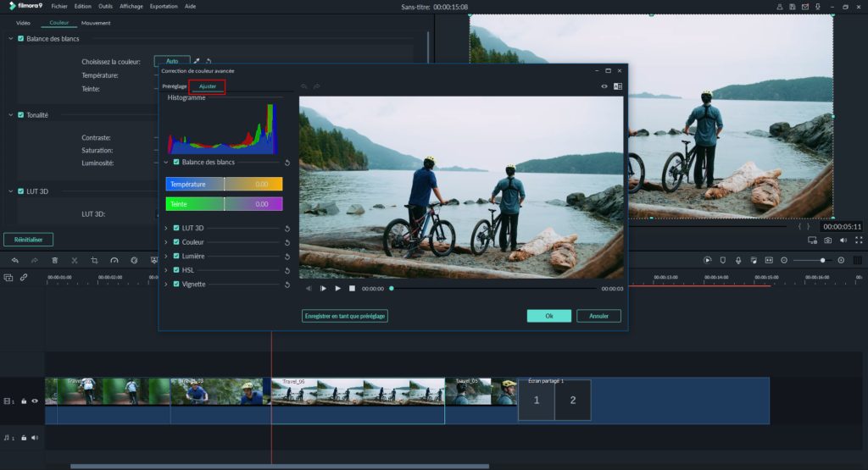The width and height of the screenshot is (868, 470).
Task: Switch to the Mouvement tab
Action: coord(96,23)
